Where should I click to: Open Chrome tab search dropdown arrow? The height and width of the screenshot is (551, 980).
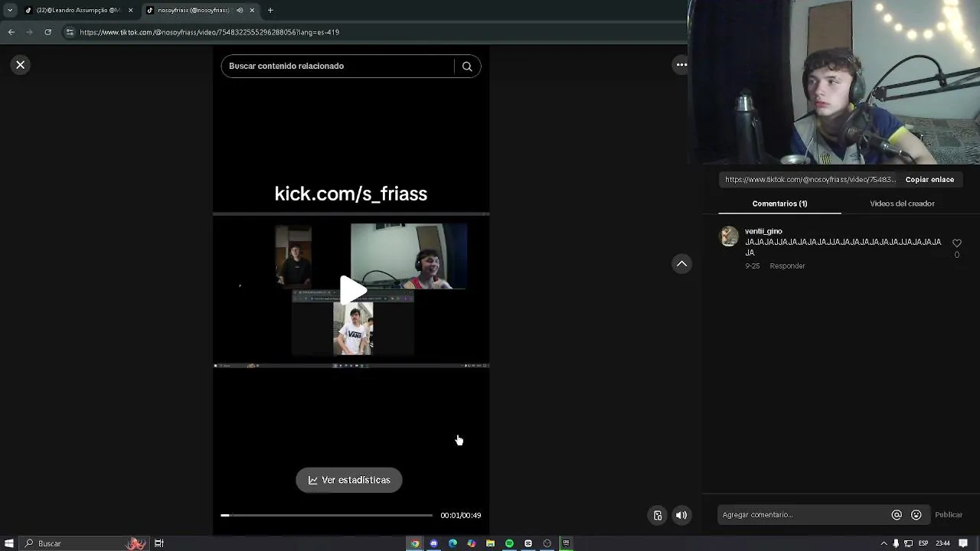[x=9, y=10]
